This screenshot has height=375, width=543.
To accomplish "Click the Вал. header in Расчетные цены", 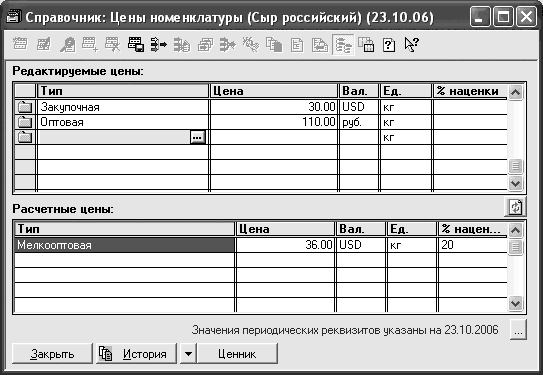I will click(361, 229).
